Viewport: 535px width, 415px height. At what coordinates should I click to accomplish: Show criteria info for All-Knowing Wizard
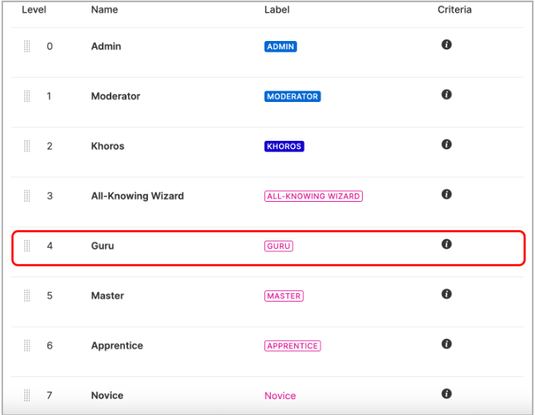pos(446,194)
